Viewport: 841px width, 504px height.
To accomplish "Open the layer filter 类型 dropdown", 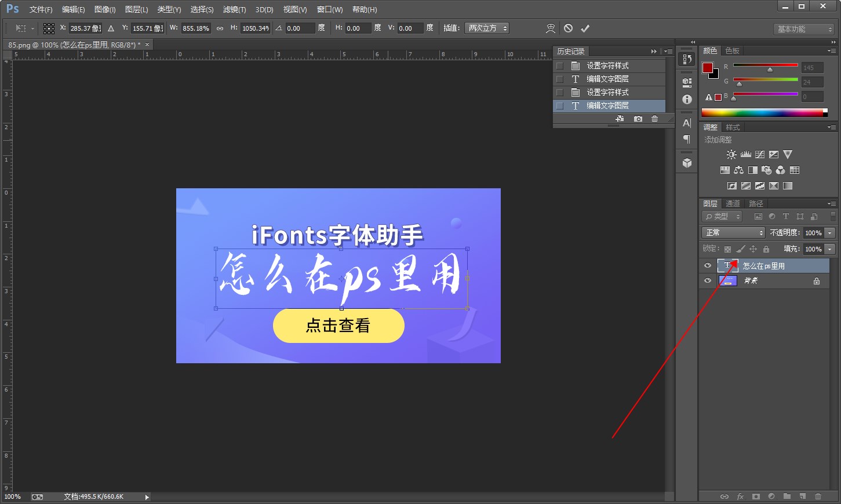I will pyautogui.click(x=723, y=216).
